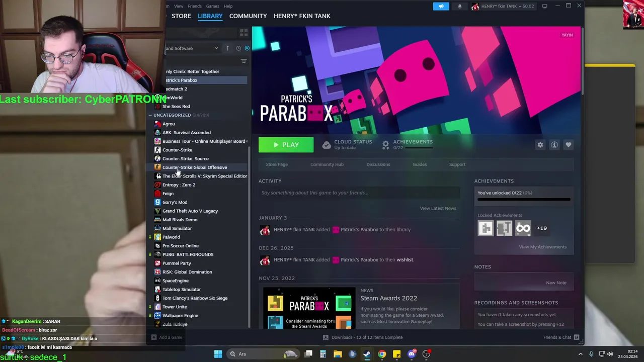
Task: Open Task View from the taskbar
Action: point(308,354)
